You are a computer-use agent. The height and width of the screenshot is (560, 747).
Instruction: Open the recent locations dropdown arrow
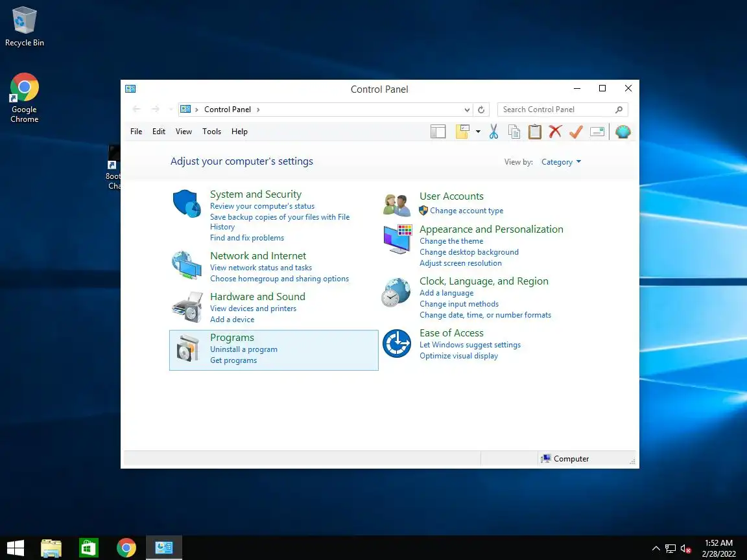pyautogui.click(x=171, y=110)
